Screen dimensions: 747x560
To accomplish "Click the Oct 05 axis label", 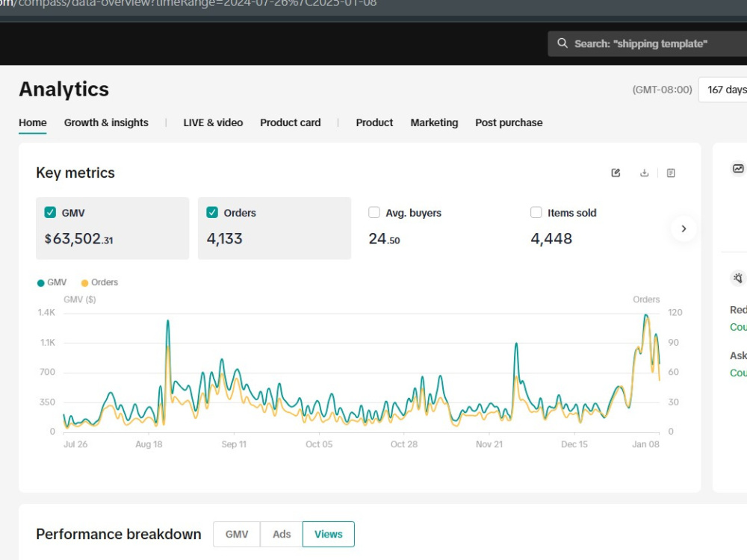I will 319,444.
